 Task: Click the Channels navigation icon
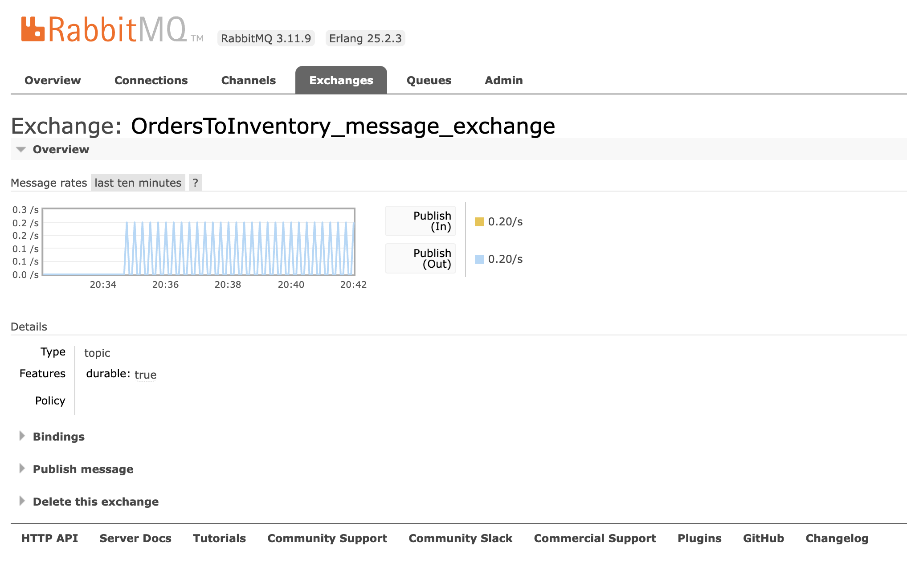[x=249, y=80]
